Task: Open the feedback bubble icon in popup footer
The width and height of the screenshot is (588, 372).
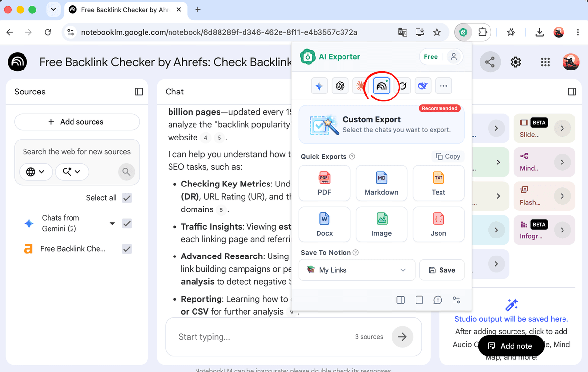Action: point(438,300)
